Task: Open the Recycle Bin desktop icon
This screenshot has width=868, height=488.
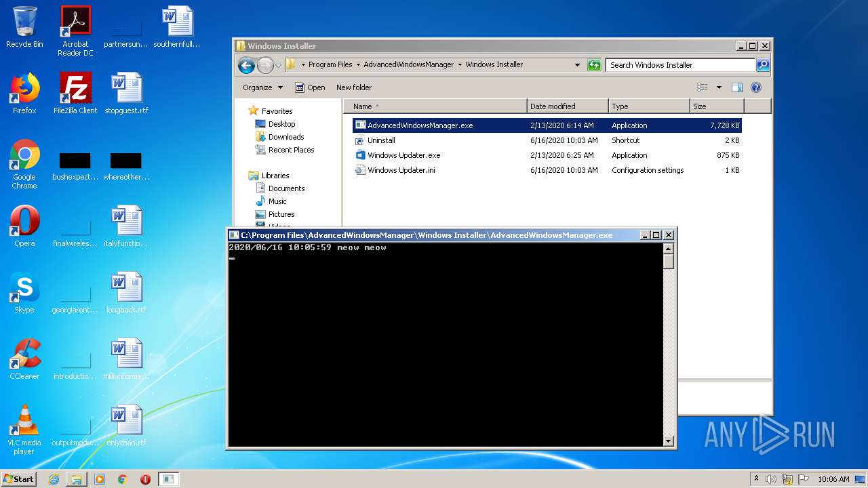Action: click(24, 27)
